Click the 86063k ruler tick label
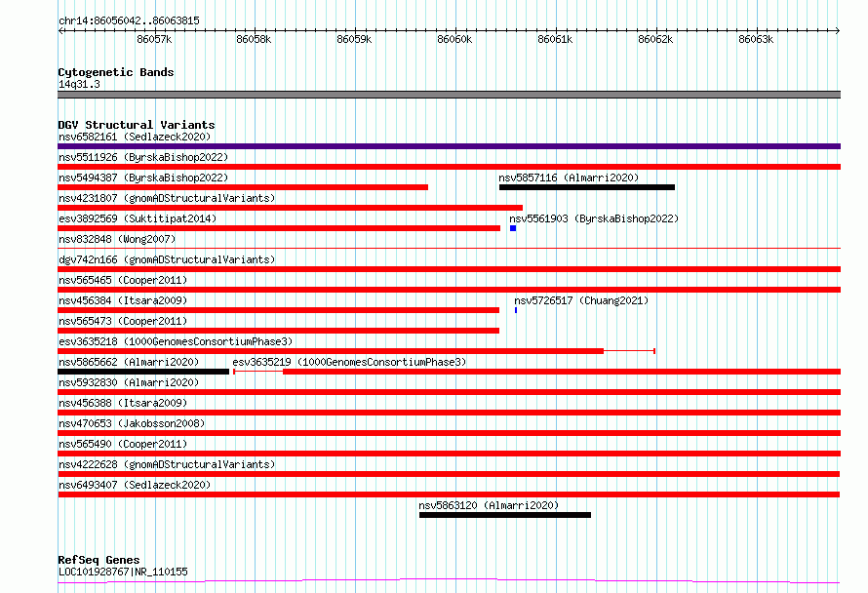 [x=756, y=39]
